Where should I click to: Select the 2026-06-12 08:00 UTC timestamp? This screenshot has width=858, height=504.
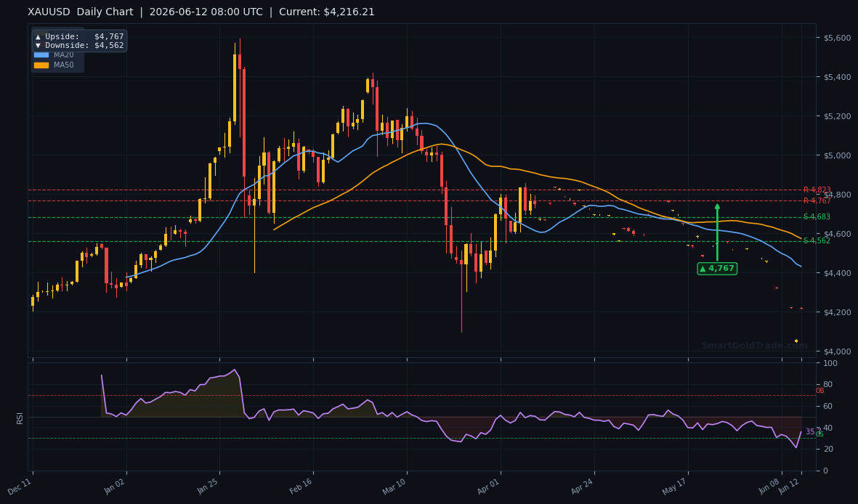click(206, 12)
